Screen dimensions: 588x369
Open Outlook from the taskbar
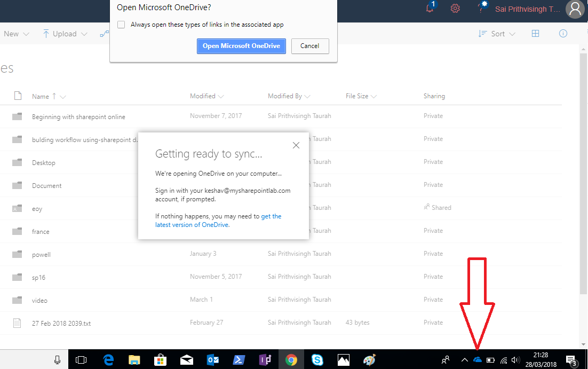click(212, 360)
